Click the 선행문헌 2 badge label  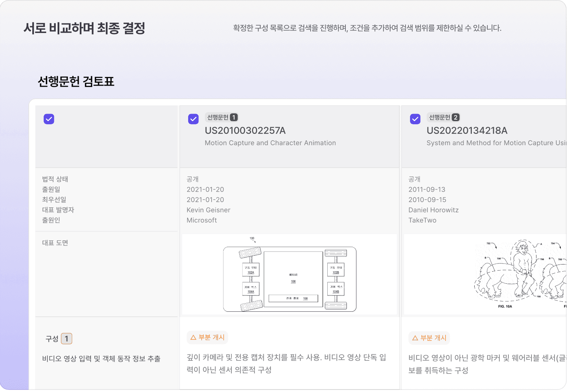[x=443, y=117]
